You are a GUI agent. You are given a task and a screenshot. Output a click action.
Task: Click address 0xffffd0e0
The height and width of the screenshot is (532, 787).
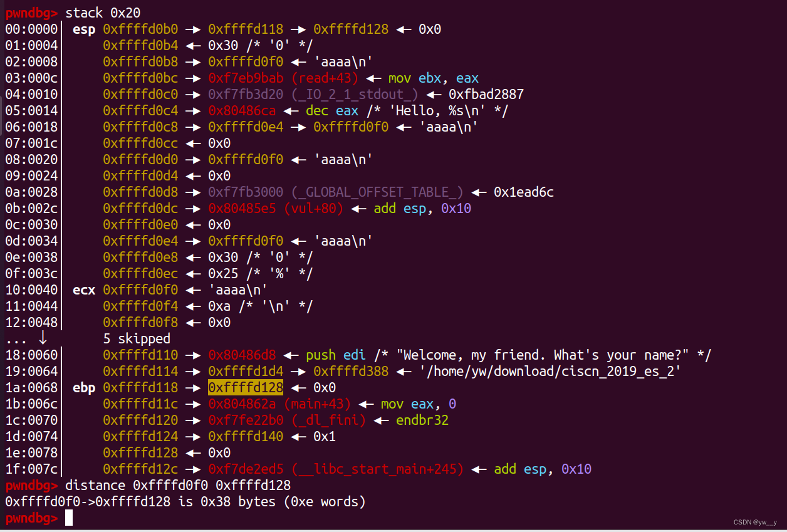click(x=140, y=225)
